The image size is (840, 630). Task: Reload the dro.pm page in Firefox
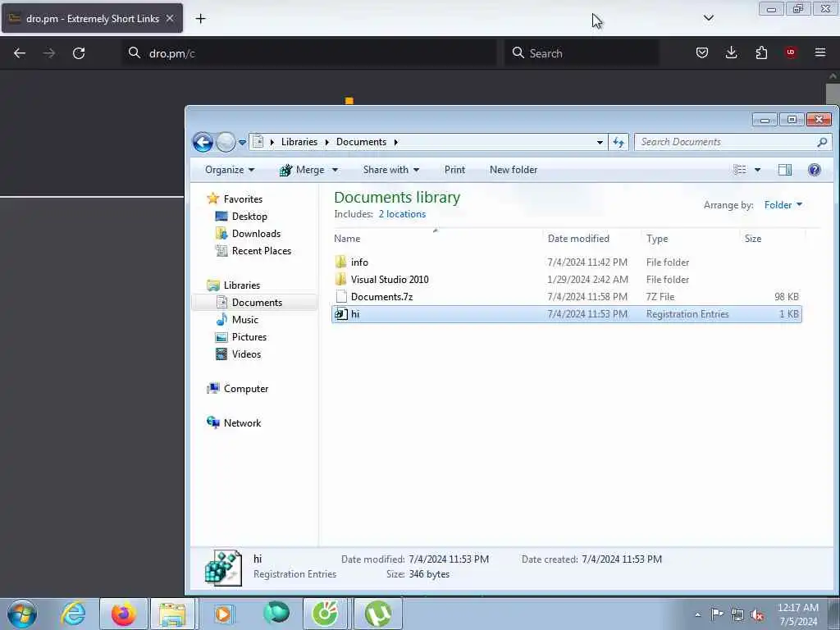click(79, 53)
